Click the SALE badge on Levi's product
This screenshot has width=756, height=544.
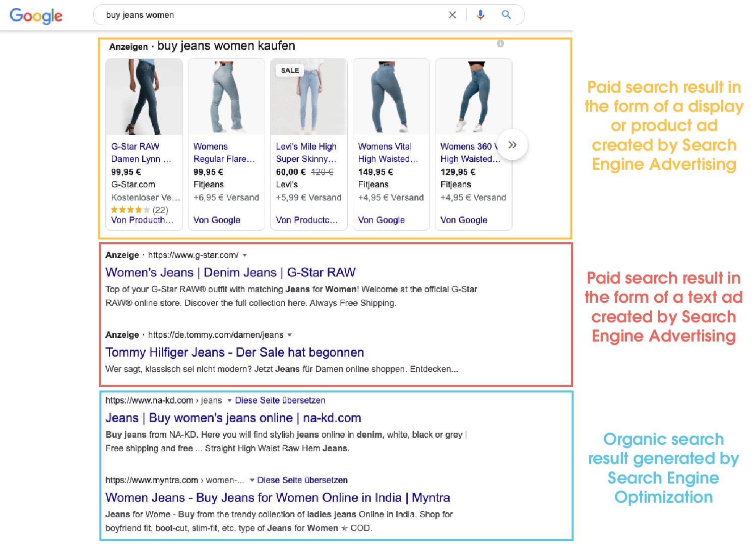pos(290,71)
